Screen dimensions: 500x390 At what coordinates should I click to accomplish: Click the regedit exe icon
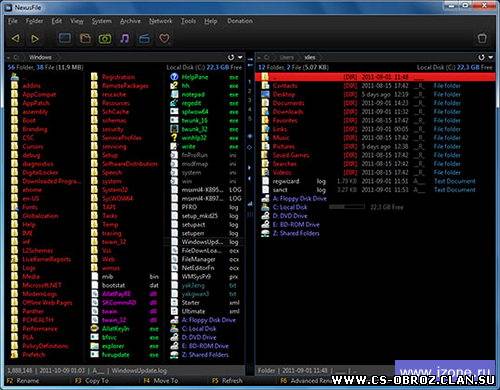174,103
